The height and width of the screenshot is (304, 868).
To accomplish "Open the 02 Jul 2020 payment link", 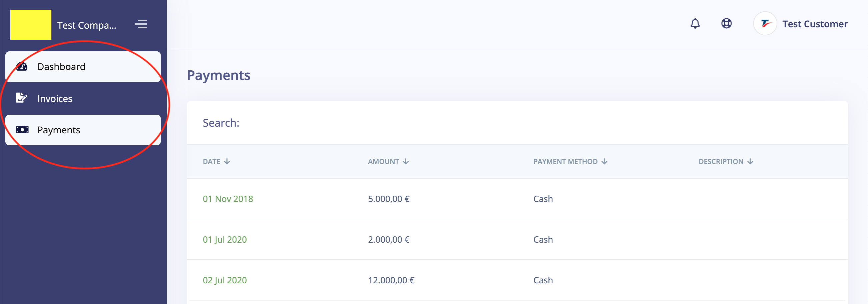I will pyautogui.click(x=225, y=280).
